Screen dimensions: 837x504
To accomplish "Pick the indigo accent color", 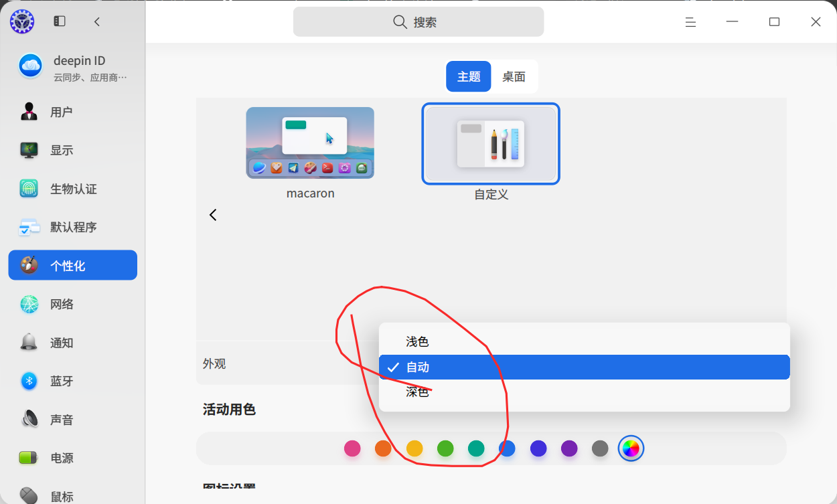I will pos(538,448).
